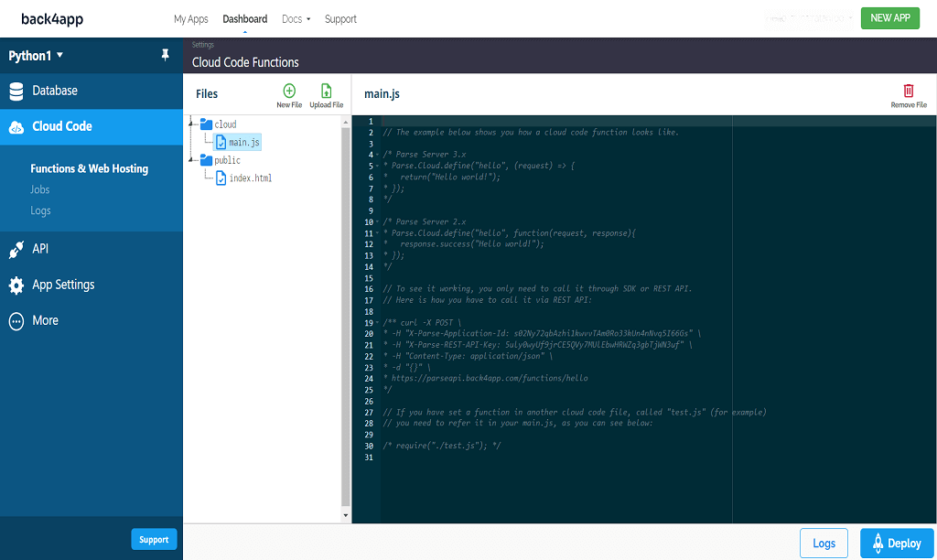
Task: Select the cloud folder name
Action: click(225, 124)
